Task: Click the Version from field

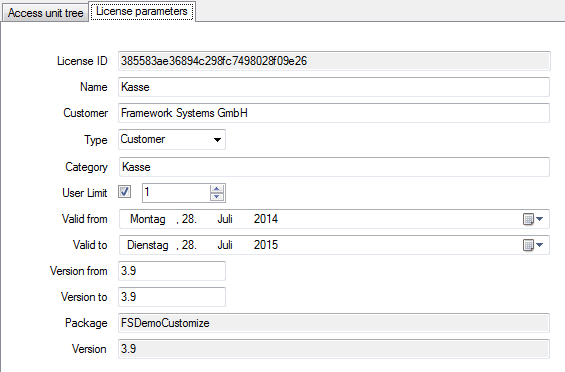Action: pos(172,271)
